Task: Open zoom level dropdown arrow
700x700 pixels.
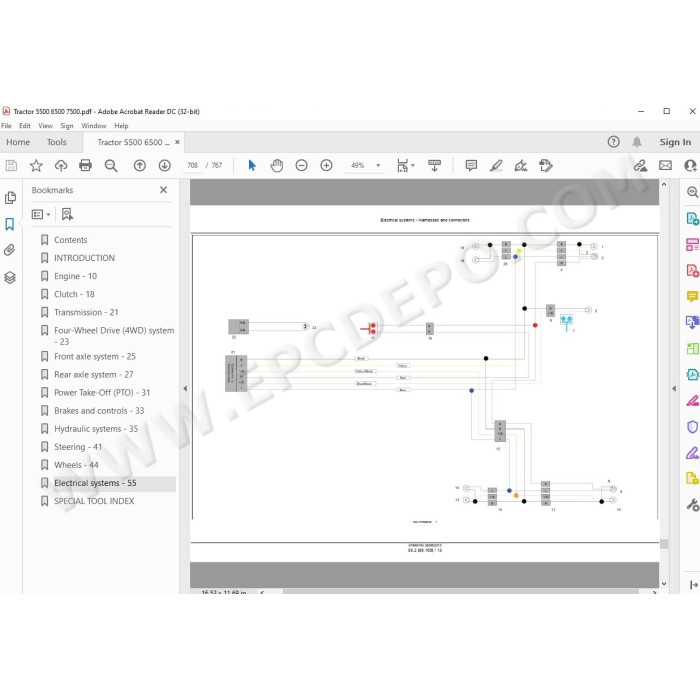Action: [378, 166]
